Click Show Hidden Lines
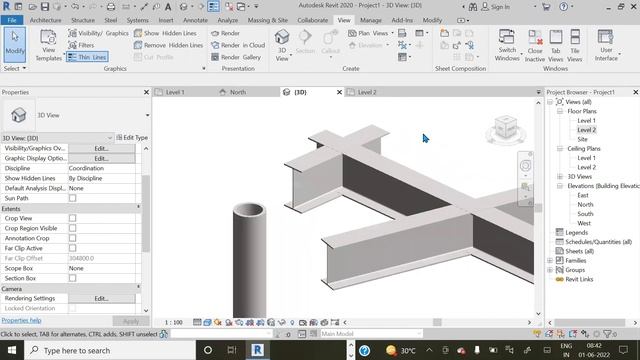The height and width of the screenshot is (360, 640). click(165, 33)
